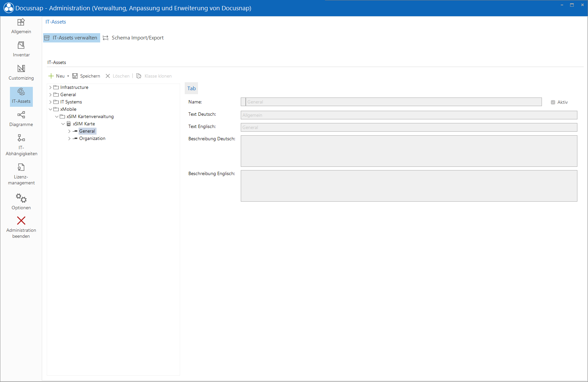Expand the General tab node under xSIM Karte
Image resolution: width=588 pixels, height=382 pixels.
tap(69, 131)
